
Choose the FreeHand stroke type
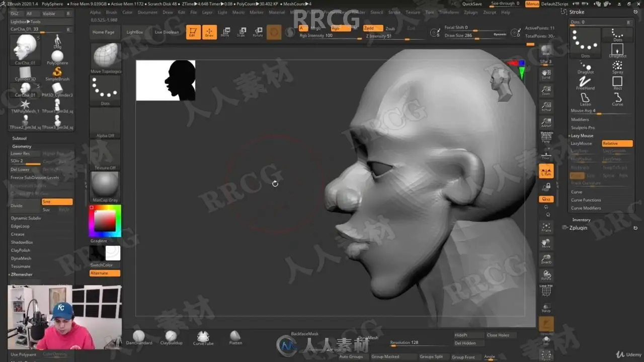586,83
